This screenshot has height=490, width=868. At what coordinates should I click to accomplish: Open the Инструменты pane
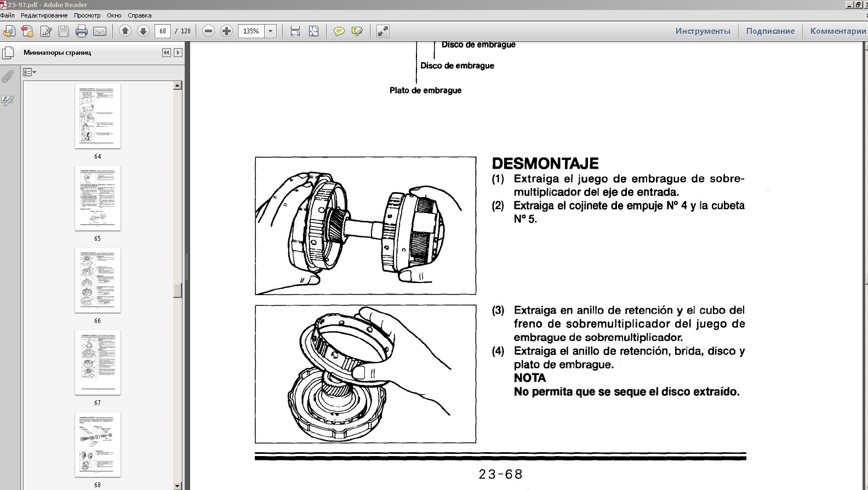[703, 31]
